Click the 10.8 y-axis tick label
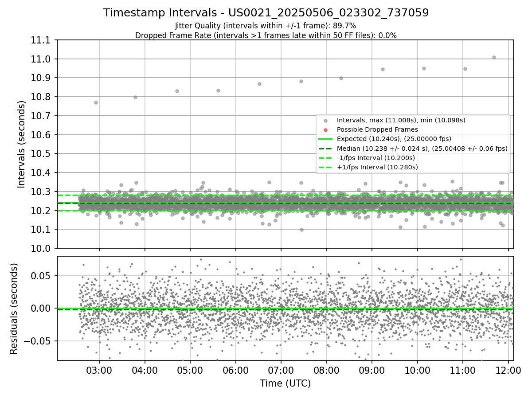 tap(42, 97)
